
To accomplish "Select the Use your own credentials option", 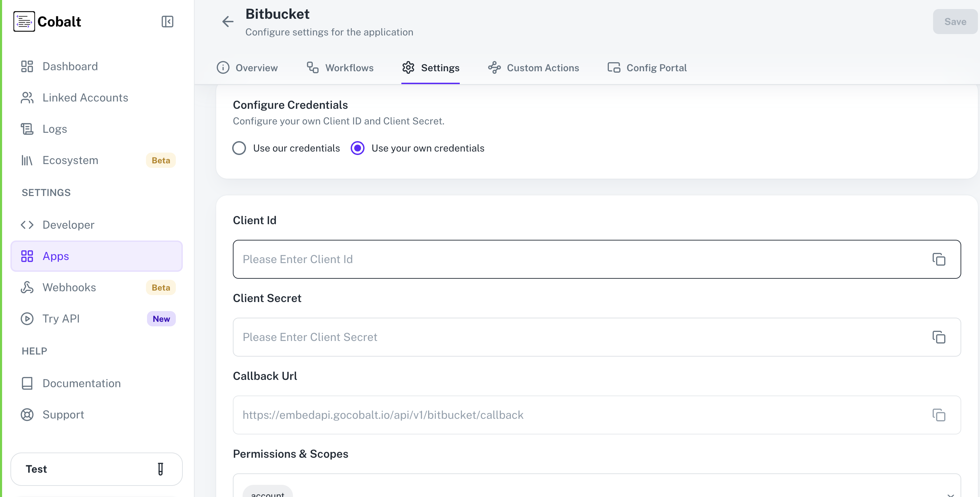I will (357, 148).
